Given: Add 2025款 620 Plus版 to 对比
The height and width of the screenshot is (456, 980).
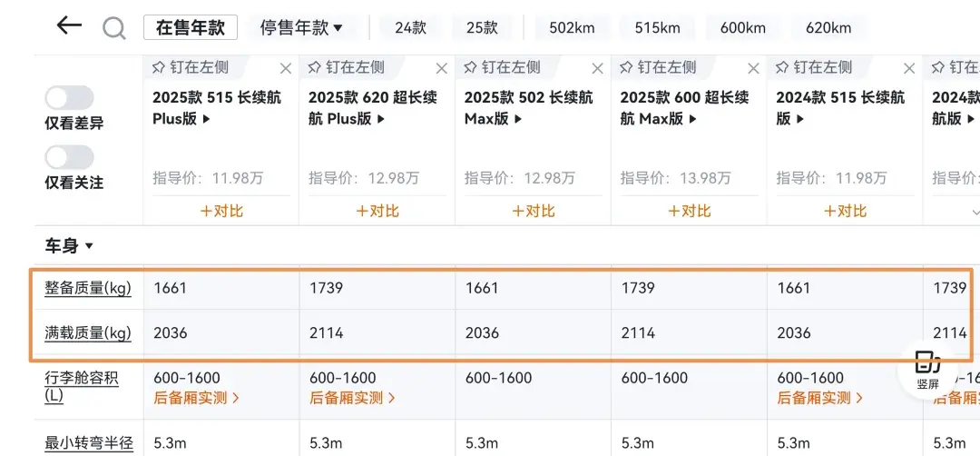Looking at the screenshot, I should pos(377,211).
